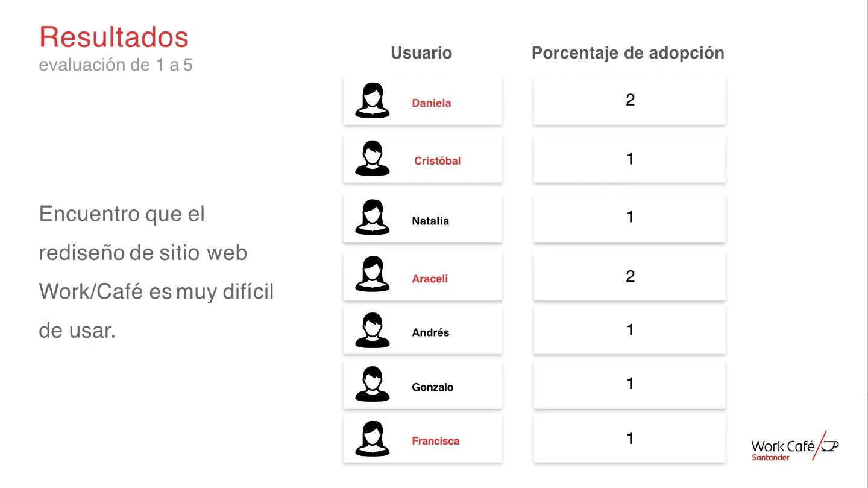Click the Usuario column header
868x488 pixels.
coord(421,53)
